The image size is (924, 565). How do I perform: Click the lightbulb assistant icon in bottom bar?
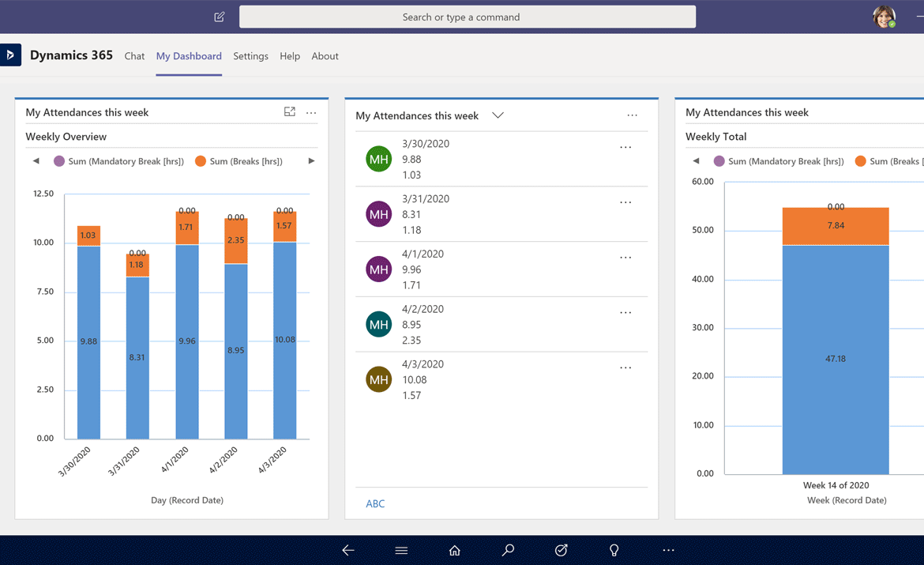614,550
